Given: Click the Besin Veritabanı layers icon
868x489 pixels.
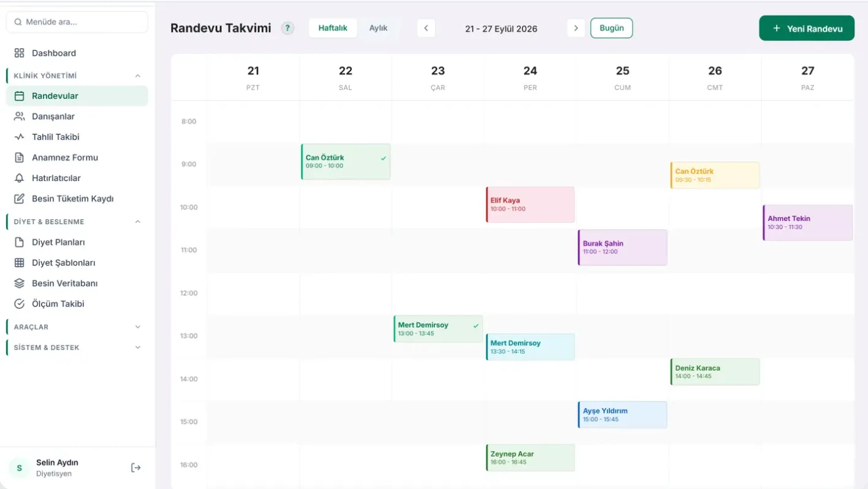Looking at the screenshot, I should pos(20,283).
